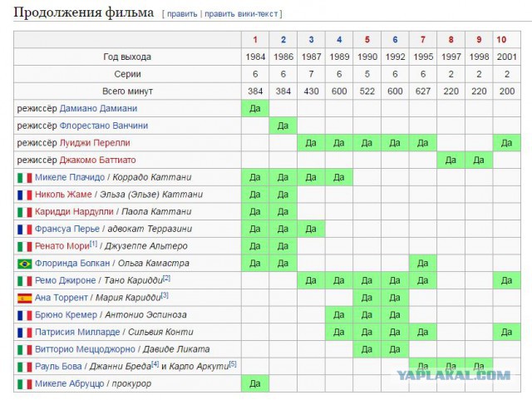
Task: Open season 6 column header link
Action: pos(395,40)
